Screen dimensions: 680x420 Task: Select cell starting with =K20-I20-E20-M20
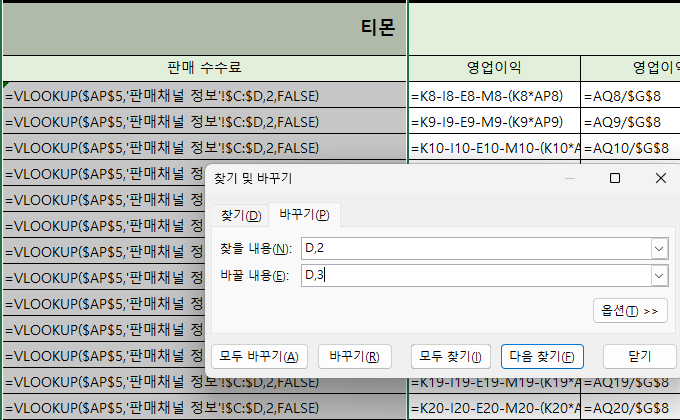[x=494, y=408]
